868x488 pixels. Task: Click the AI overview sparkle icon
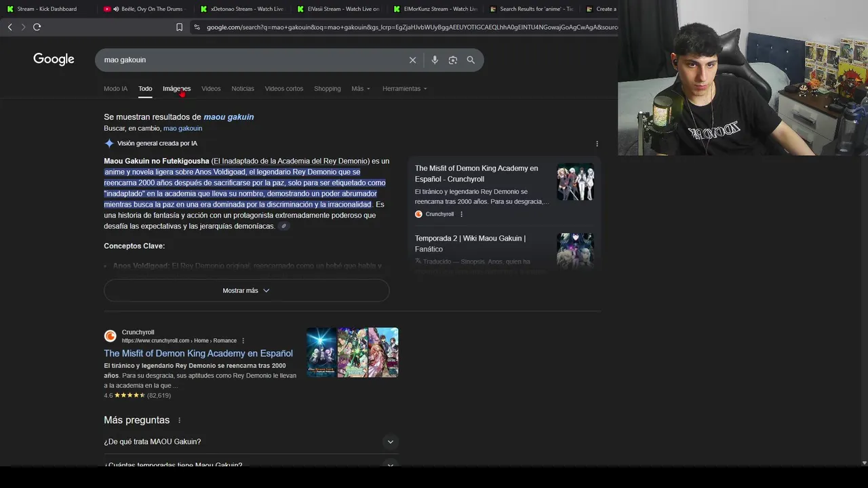109,143
